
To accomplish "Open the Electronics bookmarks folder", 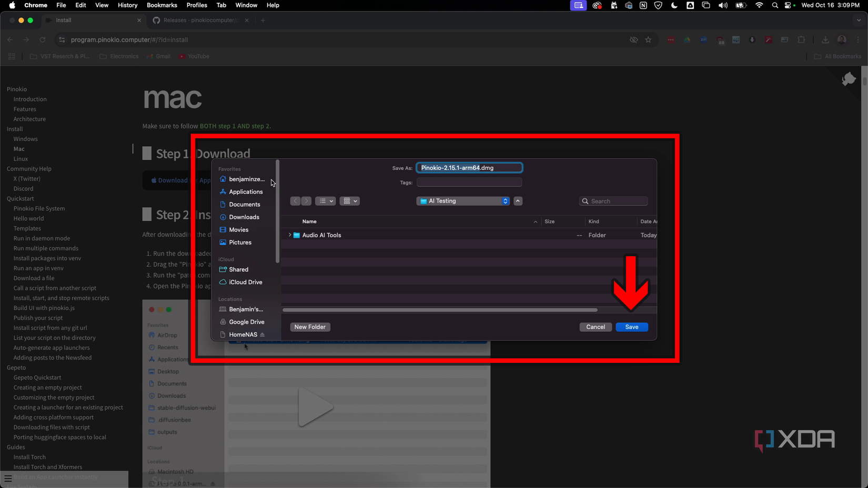I will (119, 56).
